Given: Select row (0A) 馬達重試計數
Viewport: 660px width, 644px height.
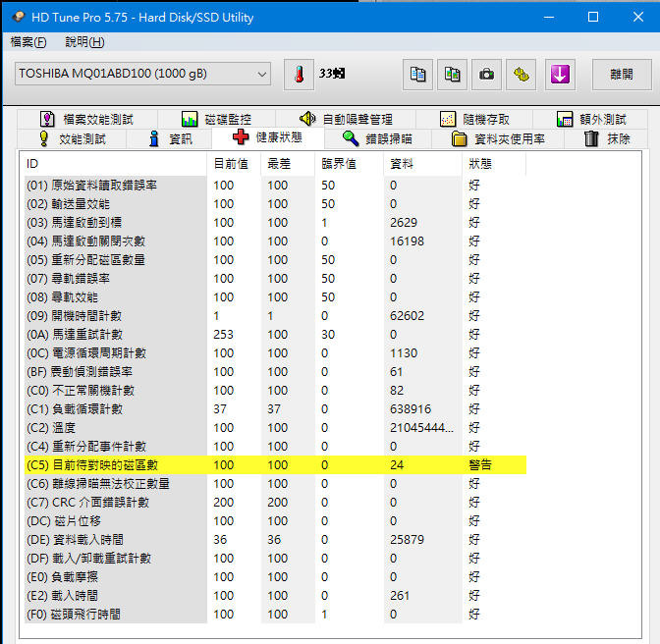Looking at the screenshot, I should click(x=275, y=335).
